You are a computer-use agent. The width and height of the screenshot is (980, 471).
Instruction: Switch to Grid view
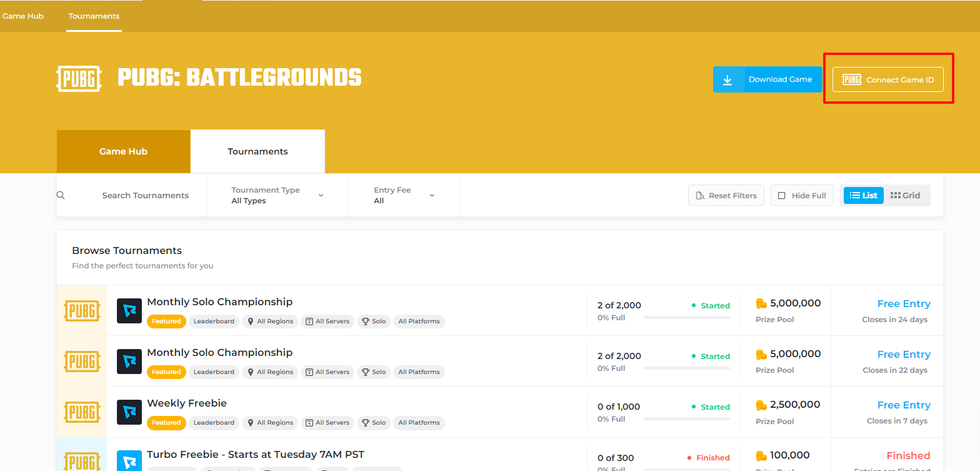906,195
